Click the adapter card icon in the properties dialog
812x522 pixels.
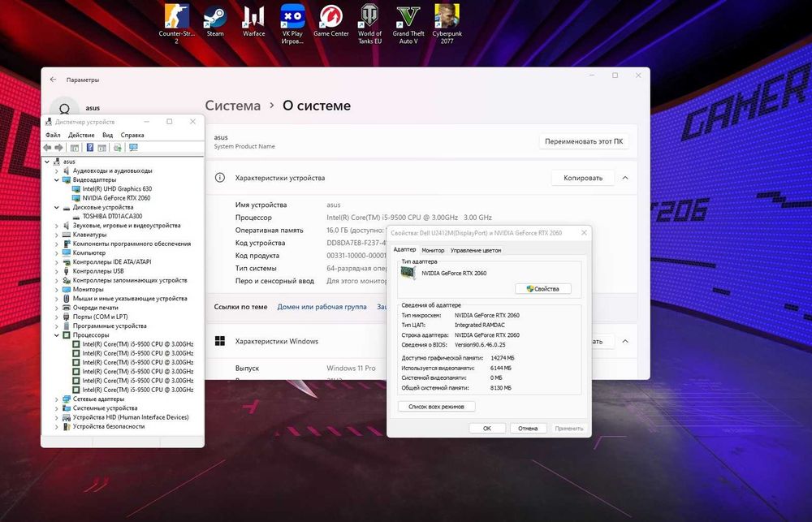pyautogui.click(x=408, y=273)
